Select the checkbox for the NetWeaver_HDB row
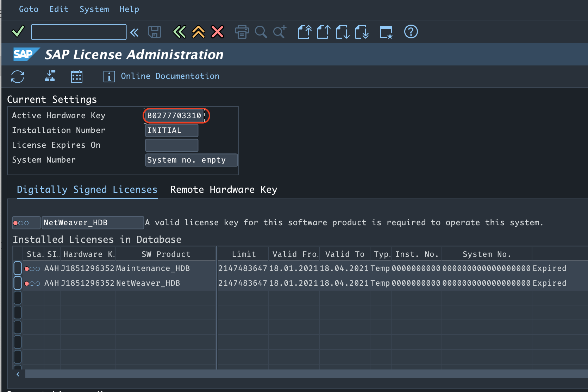 (17, 283)
